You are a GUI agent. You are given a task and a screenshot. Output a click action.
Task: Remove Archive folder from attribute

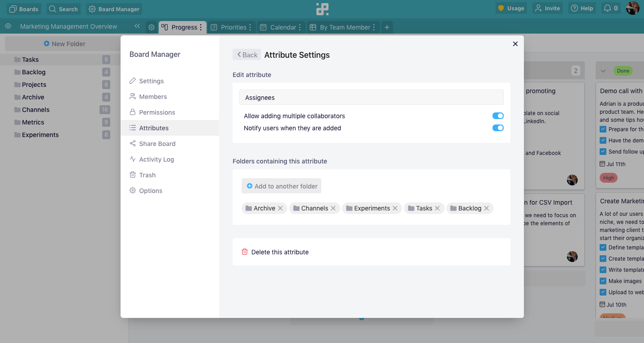point(280,208)
